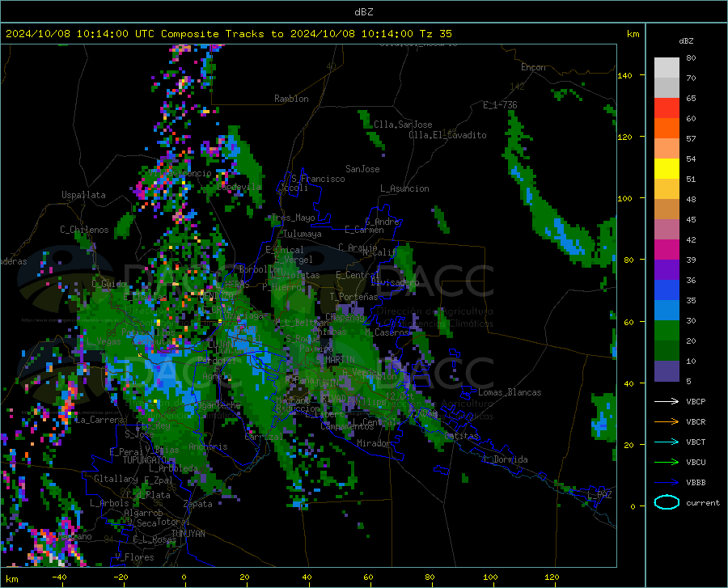728x588 pixels.
Task: Click the cyan 'current' ellipse icon
Action: point(667,502)
